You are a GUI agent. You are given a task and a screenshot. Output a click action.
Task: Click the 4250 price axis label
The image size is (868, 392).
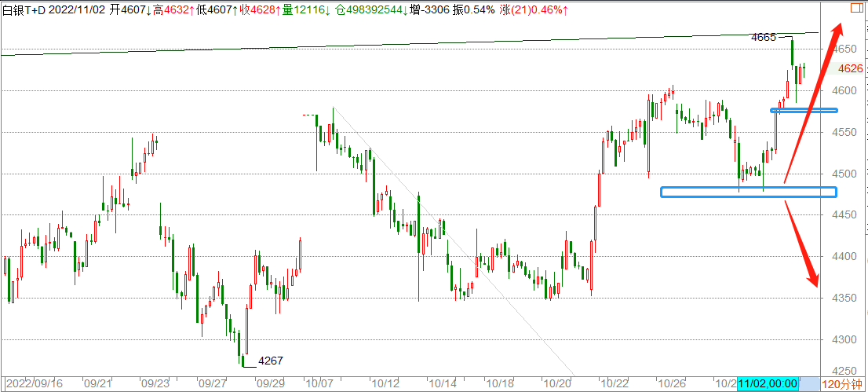click(x=844, y=372)
